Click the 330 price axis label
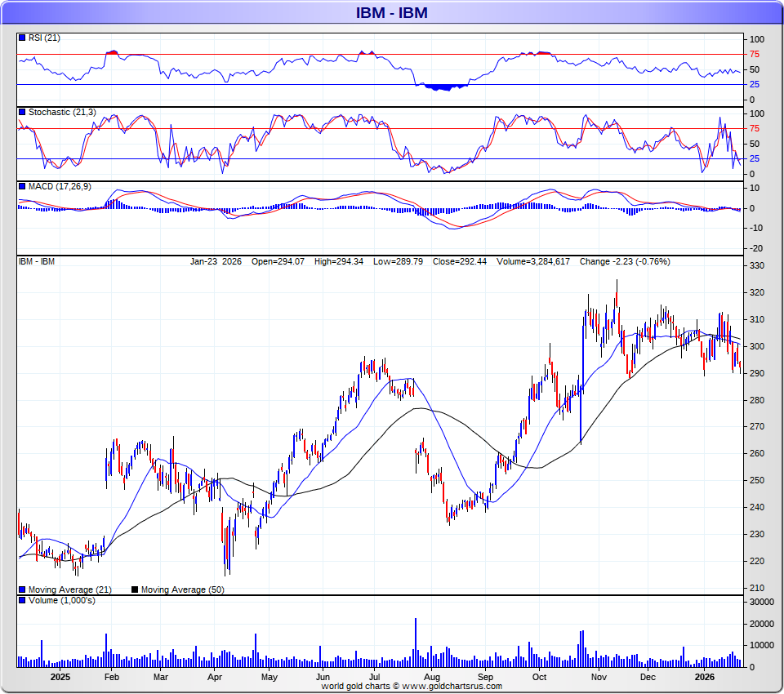This screenshot has width=784, height=694. [x=755, y=266]
